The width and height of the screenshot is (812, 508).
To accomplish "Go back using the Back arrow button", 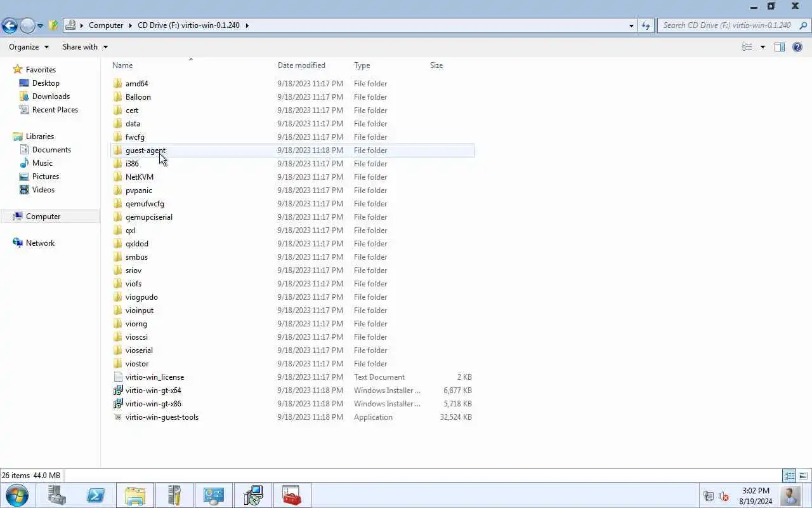I will click(x=10, y=25).
